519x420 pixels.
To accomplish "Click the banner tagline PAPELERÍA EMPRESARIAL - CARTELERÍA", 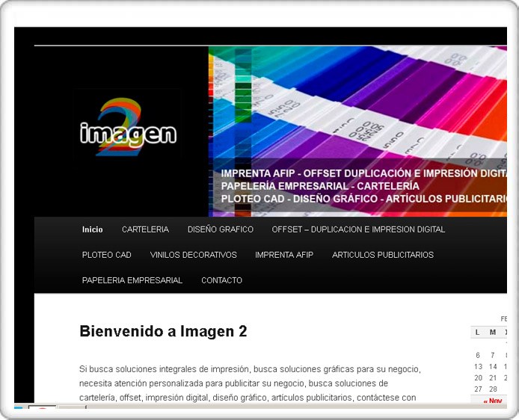I will click(x=320, y=186).
